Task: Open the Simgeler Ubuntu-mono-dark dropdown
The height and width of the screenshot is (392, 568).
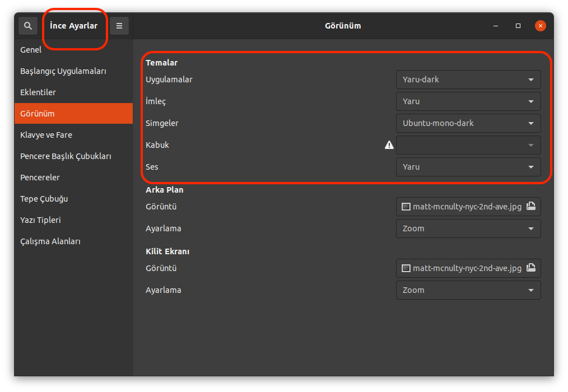Action: click(468, 123)
